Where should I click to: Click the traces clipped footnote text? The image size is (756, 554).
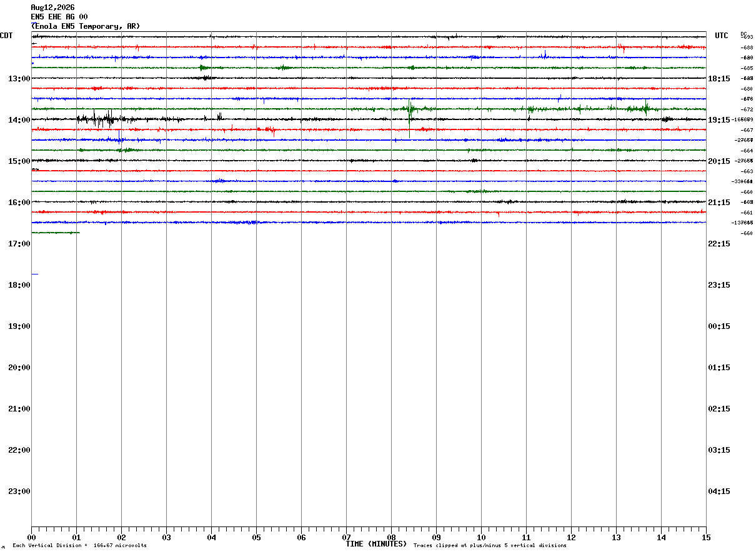[490, 546]
